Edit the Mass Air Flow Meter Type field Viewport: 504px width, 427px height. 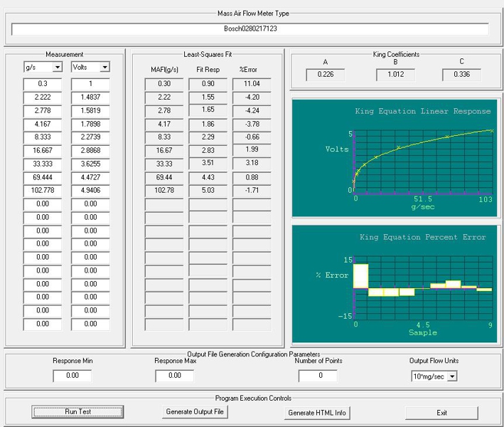(x=250, y=30)
